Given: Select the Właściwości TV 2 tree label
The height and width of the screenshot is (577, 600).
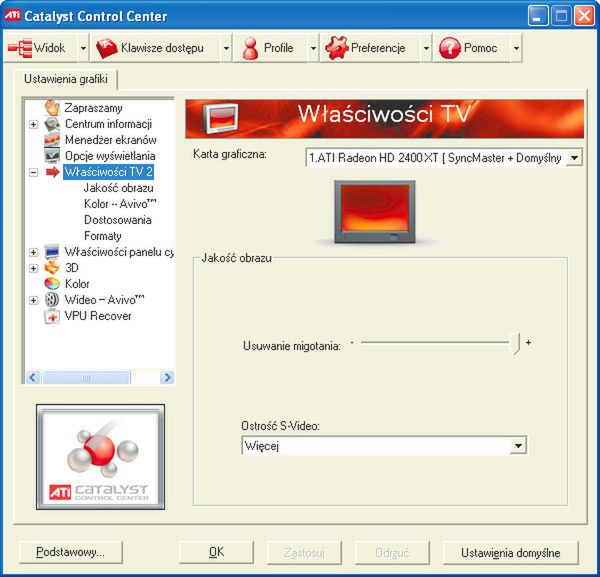Looking at the screenshot, I should click(x=108, y=172).
